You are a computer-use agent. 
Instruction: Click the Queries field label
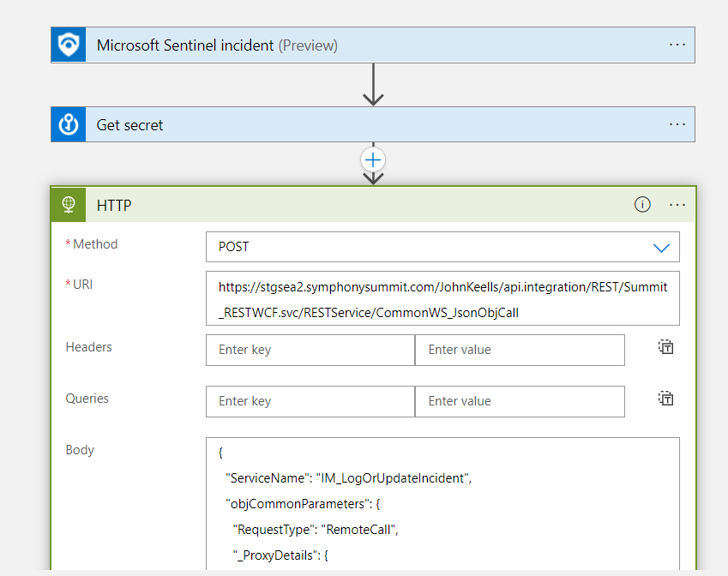(87, 399)
